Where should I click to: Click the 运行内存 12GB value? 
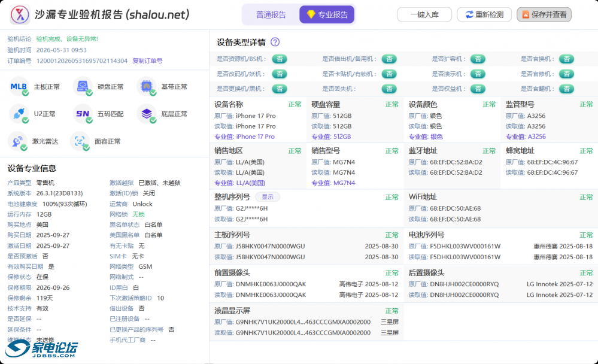(44, 214)
